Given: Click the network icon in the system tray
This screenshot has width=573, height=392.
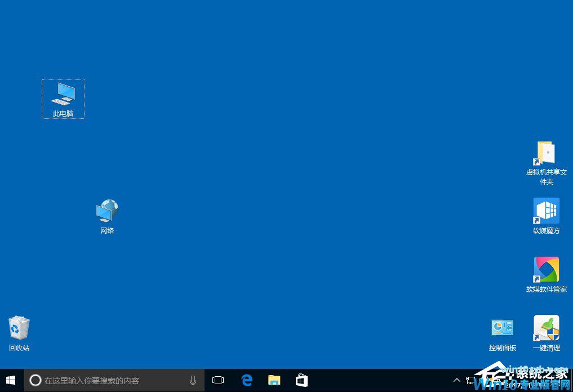Looking at the screenshot, I should 471,380.
